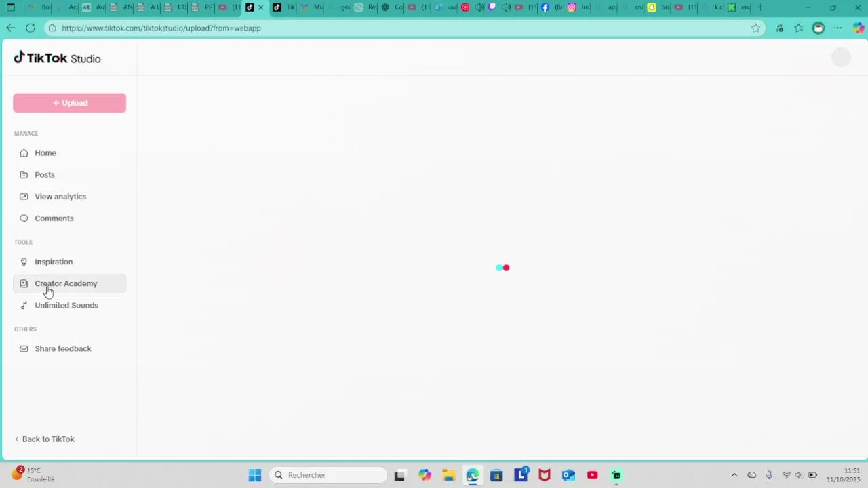Image resolution: width=868 pixels, height=488 pixels.
Task: Open Windows Start menu
Action: coord(255,475)
